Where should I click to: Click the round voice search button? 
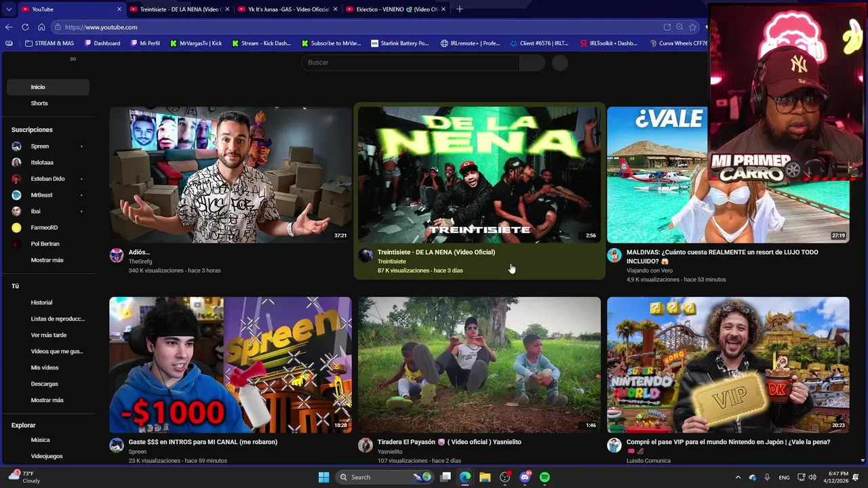click(x=560, y=63)
